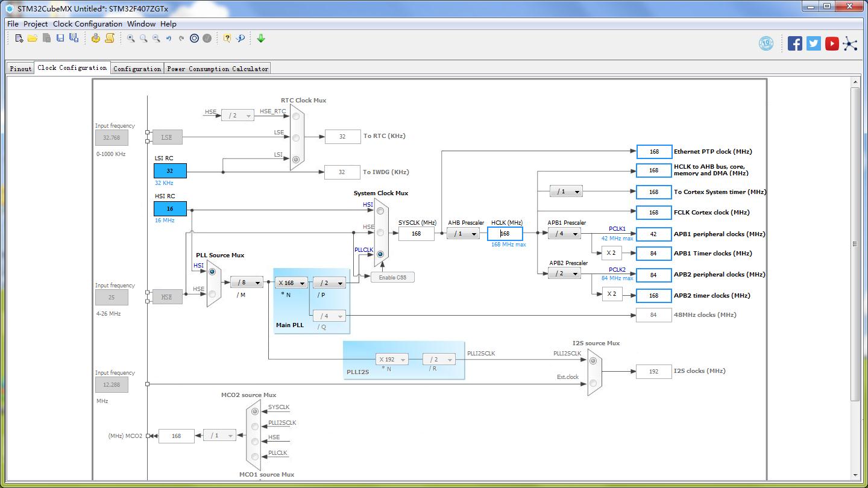Open the Facebook link icon
This screenshot has width=868, height=488.
point(795,43)
